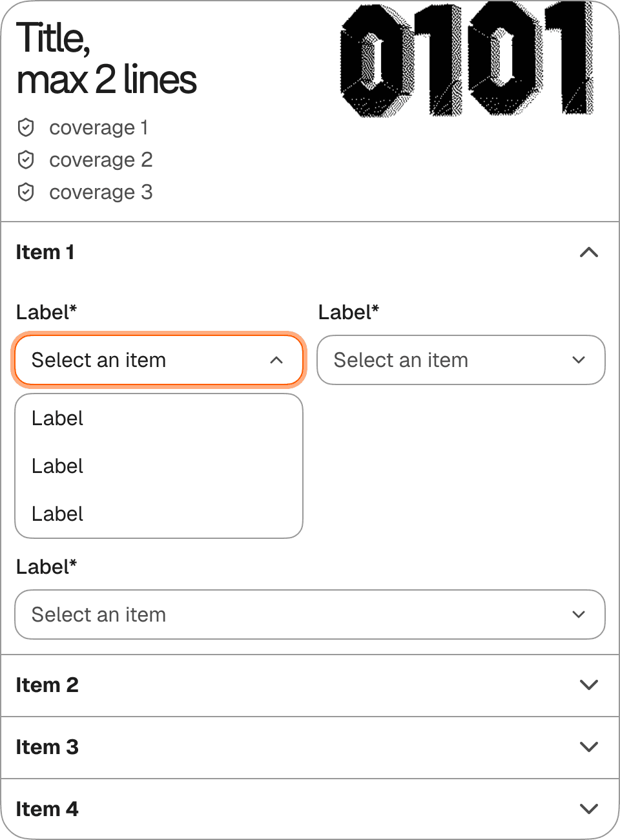Click the shield icon beside coverage 1
This screenshot has width=620, height=840.
(x=26, y=128)
